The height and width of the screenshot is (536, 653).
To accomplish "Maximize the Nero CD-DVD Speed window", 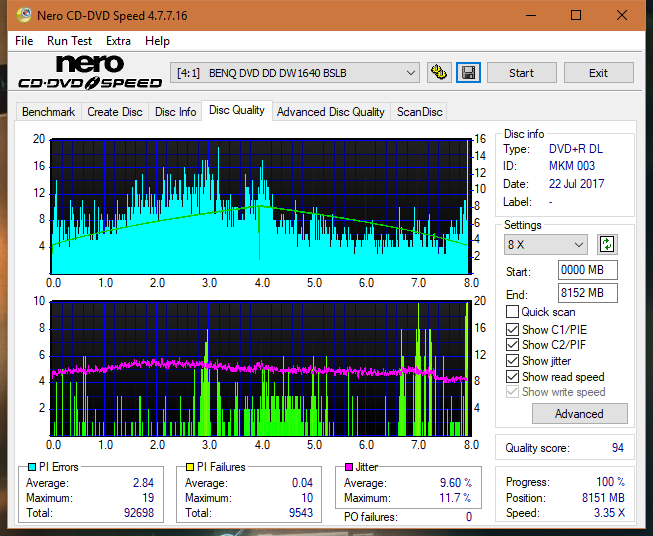I will pyautogui.click(x=576, y=15).
